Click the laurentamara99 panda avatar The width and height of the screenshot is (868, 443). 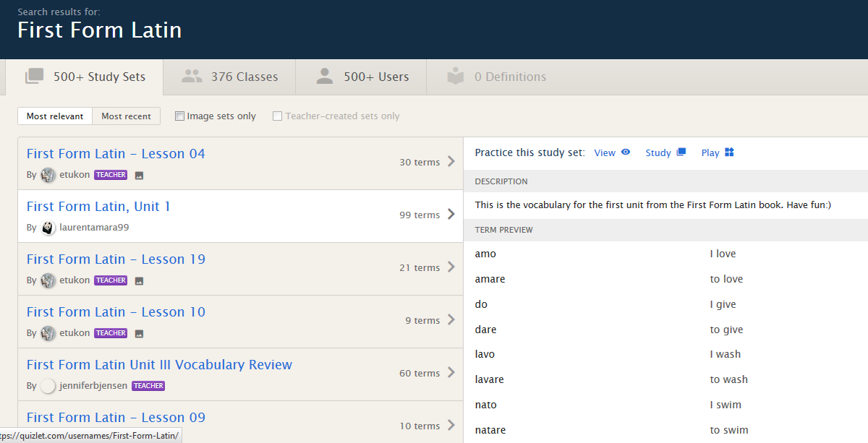48,228
